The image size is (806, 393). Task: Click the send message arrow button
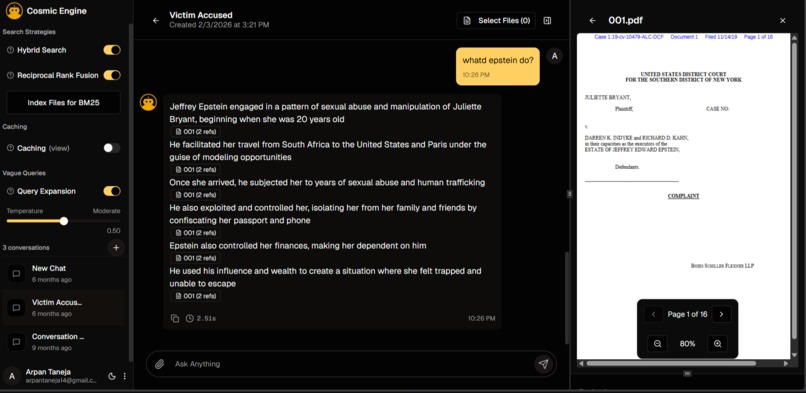[543, 364]
